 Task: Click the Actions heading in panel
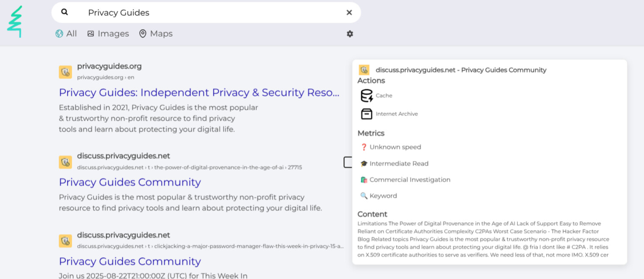pyautogui.click(x=371, y=81)
